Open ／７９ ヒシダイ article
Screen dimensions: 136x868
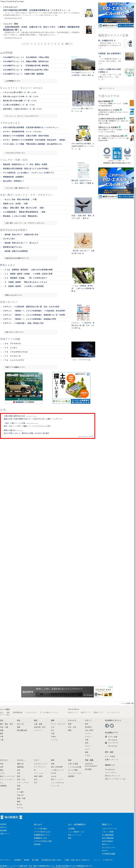tap(10, 348)
